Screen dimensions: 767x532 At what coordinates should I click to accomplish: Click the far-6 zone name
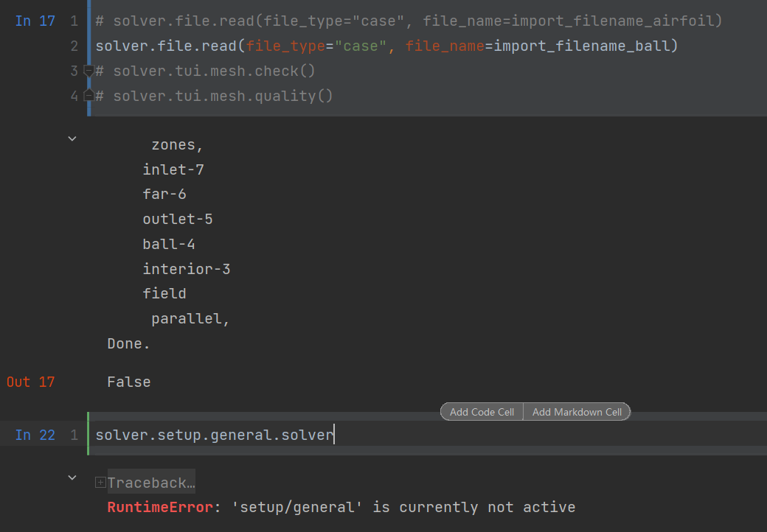point(164,194)
